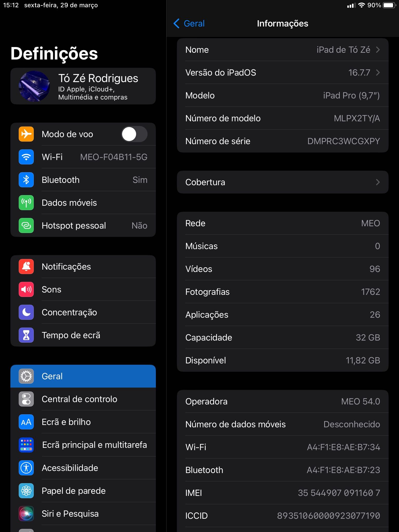Tap Operadora MEO 54.0 value
399x532 pixels.
pyautogui.click(x=361, y=401)
